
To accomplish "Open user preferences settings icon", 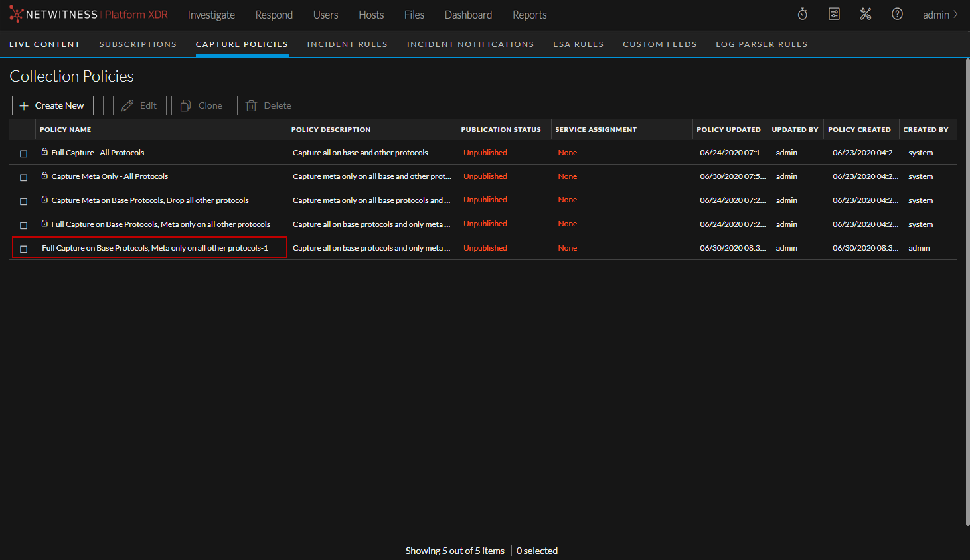I will (x=834, y=13).
